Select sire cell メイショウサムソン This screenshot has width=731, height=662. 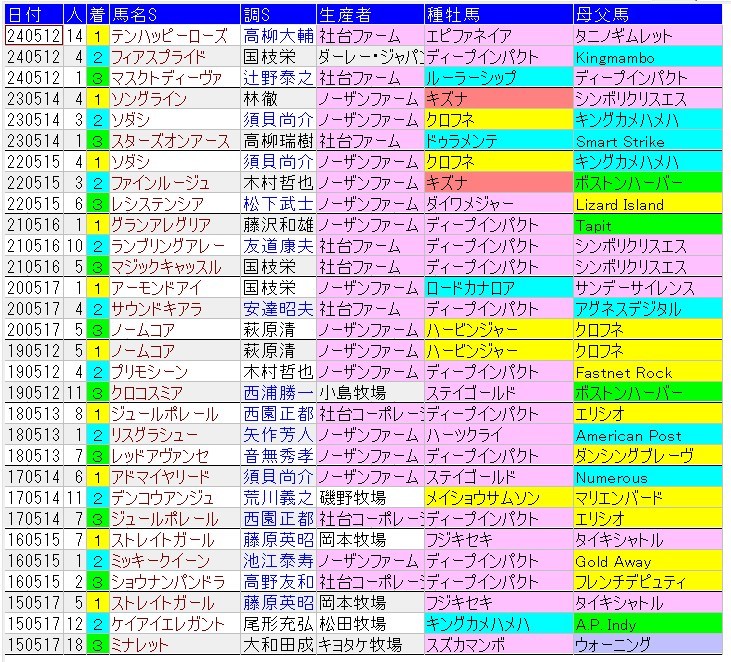[498, 497]
